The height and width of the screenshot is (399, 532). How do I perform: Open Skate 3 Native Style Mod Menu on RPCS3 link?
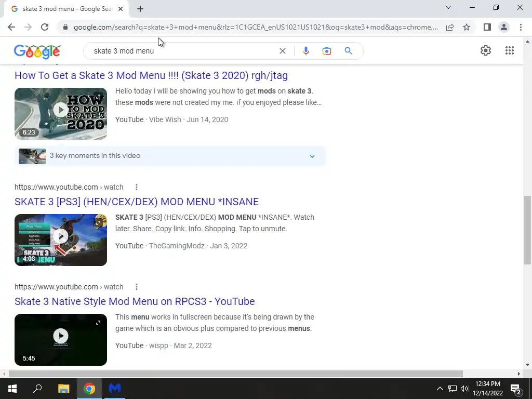point(135,301)
